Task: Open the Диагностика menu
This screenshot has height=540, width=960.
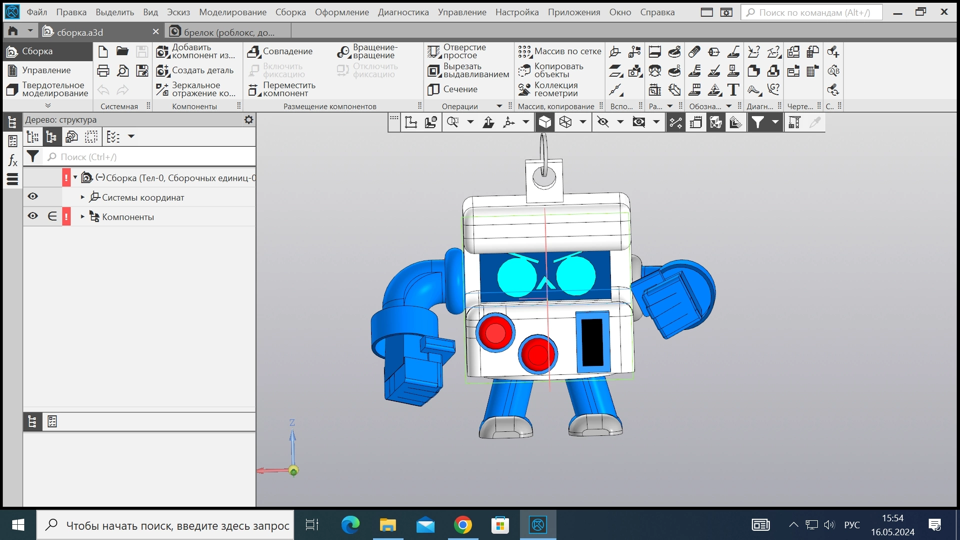Action: 403,12
